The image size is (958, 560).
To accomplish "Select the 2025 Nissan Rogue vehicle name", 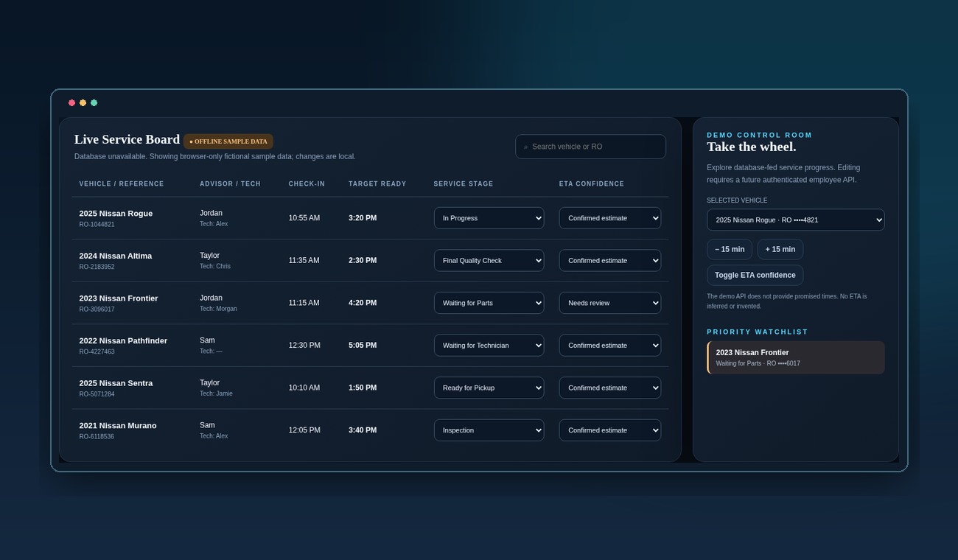I will tap(116, 214).
